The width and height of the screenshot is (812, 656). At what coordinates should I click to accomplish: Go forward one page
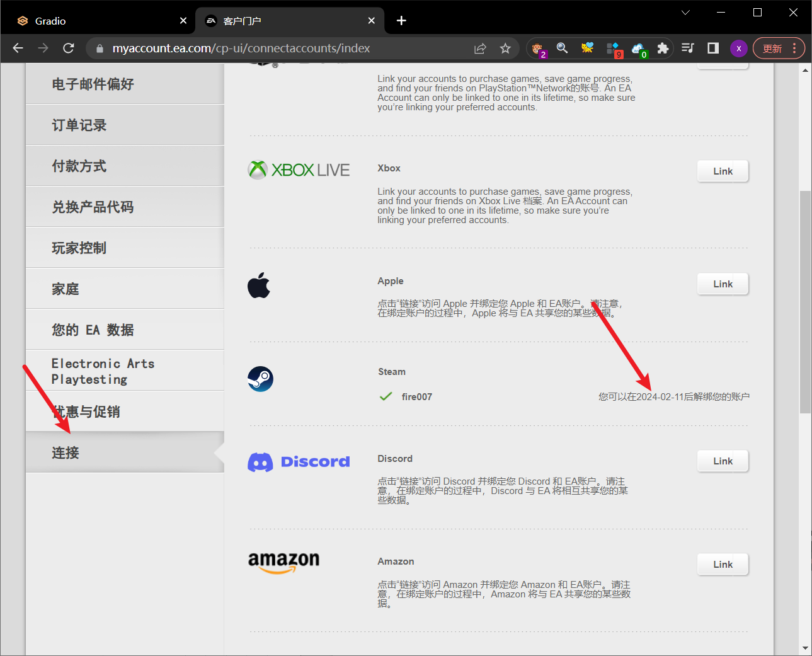(43, 48)
